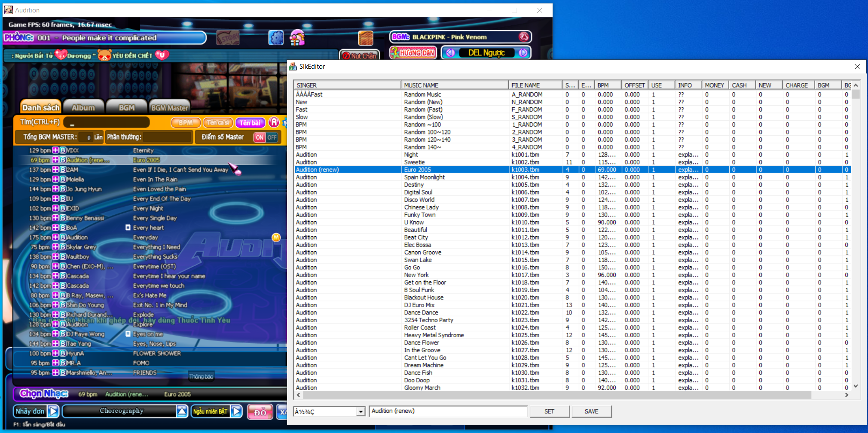
Task: Click the SAVE button in SlkEditor
Action: [592, 411]
